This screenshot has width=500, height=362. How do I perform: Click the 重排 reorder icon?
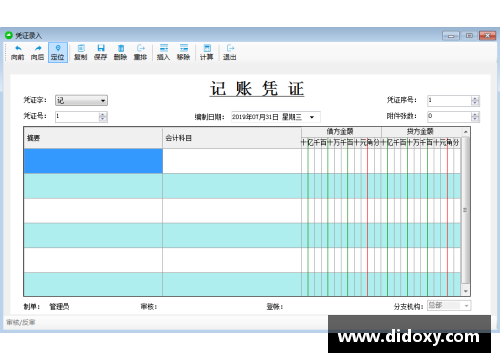141,53
